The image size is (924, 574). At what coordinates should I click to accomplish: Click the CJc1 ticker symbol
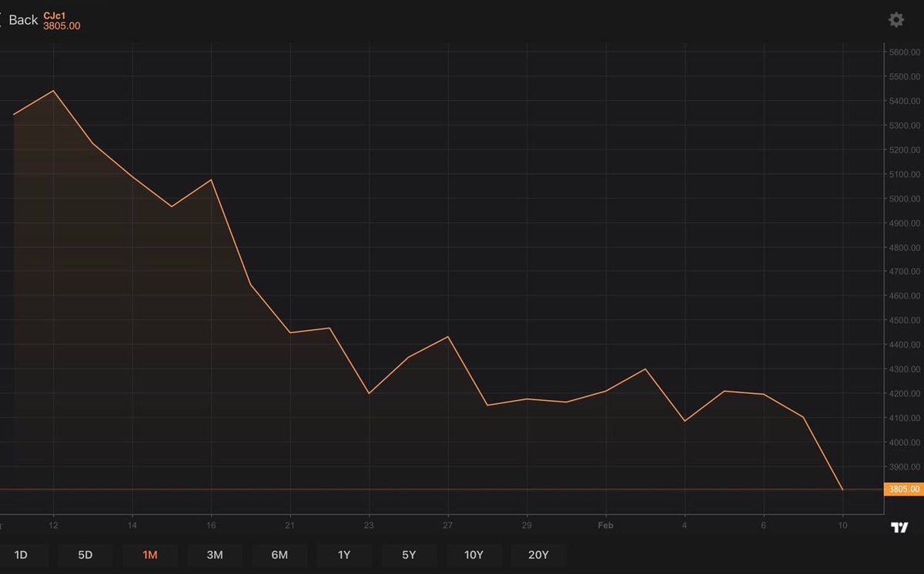55,15
